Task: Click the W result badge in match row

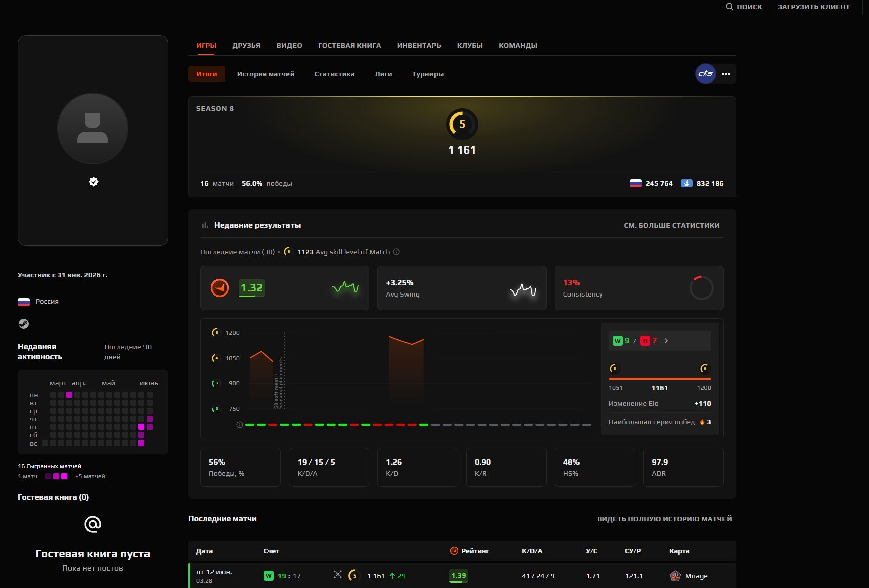Action: 269,576
